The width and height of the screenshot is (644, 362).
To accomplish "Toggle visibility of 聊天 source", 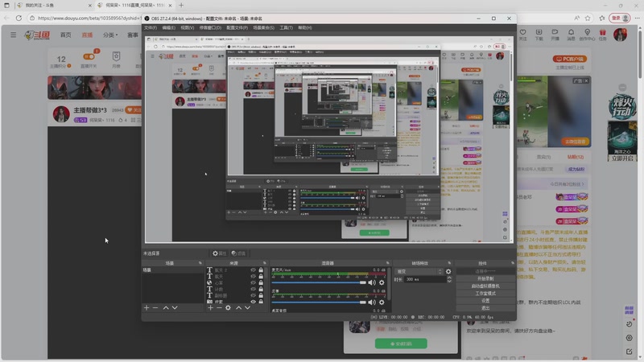I will click(x=253, y=276).
